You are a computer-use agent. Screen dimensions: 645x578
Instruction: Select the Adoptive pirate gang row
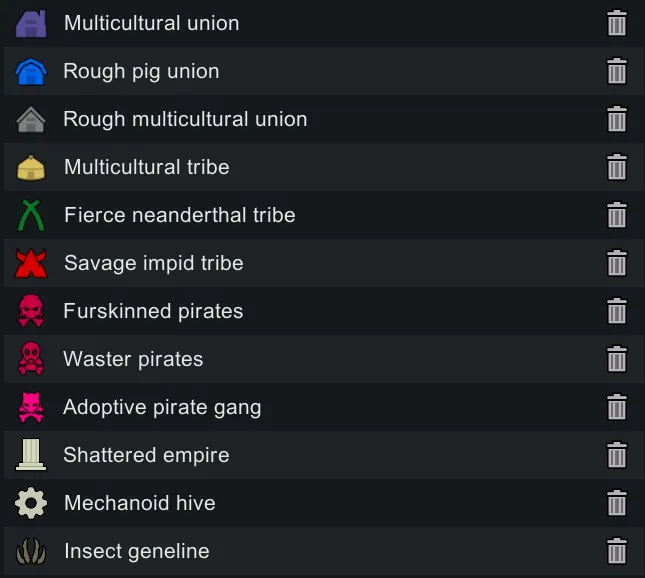(162, 407)
